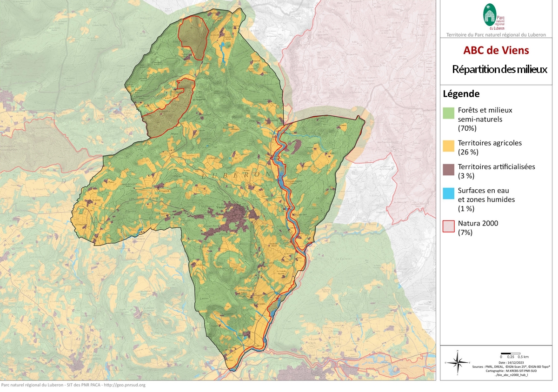This screenshot has width=558, height=392.
Task: Open the geo.pnrsud.org footer link
Action: [125, 385]
